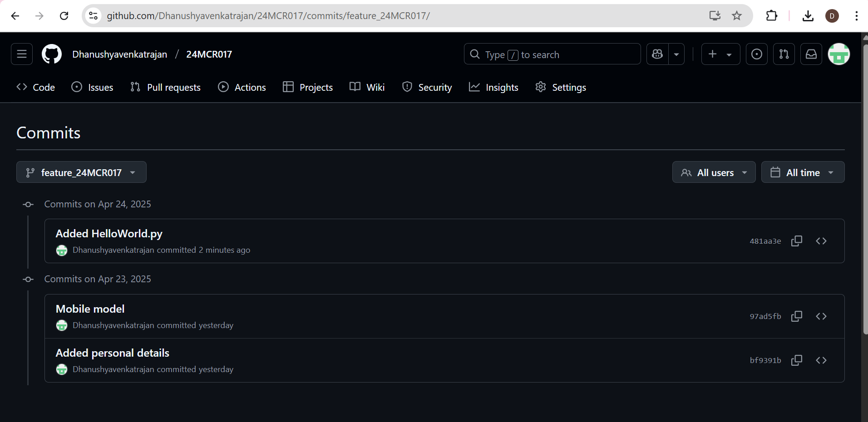
Task: Open Chrome three-dot menu
Action: pos(856,16)
